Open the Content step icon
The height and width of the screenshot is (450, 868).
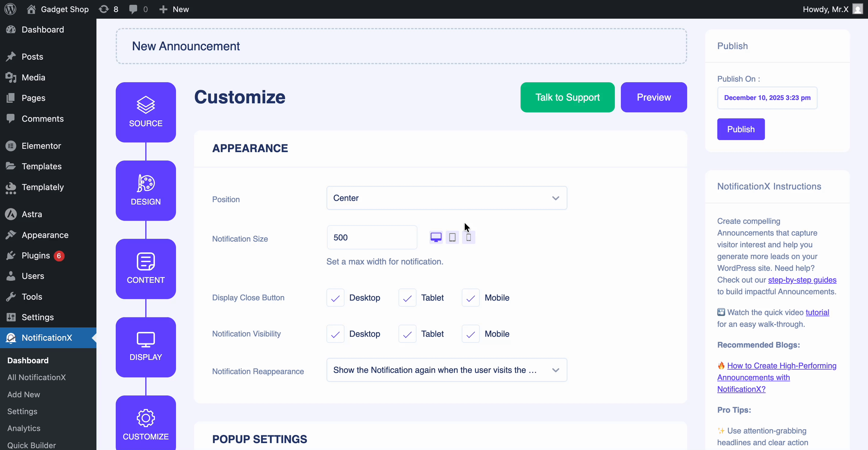coord(146,269)
